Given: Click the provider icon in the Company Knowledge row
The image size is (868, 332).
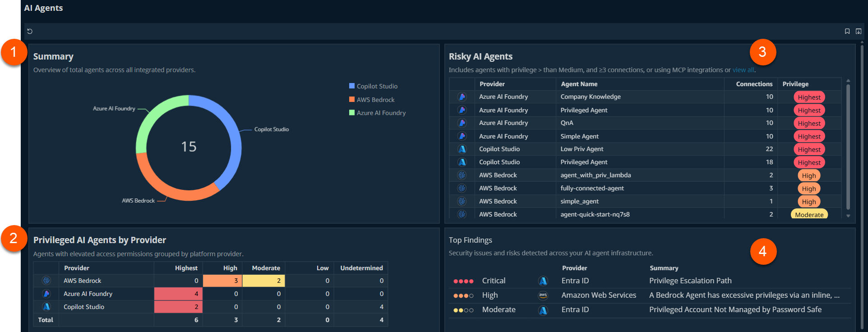Looking at the screenshot, I should click(462, 97).
